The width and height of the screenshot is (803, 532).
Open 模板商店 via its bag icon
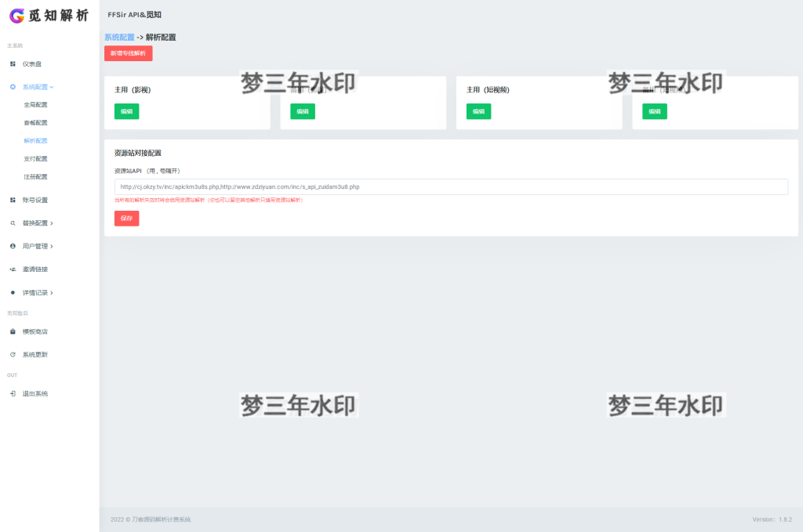pos(13,331)
